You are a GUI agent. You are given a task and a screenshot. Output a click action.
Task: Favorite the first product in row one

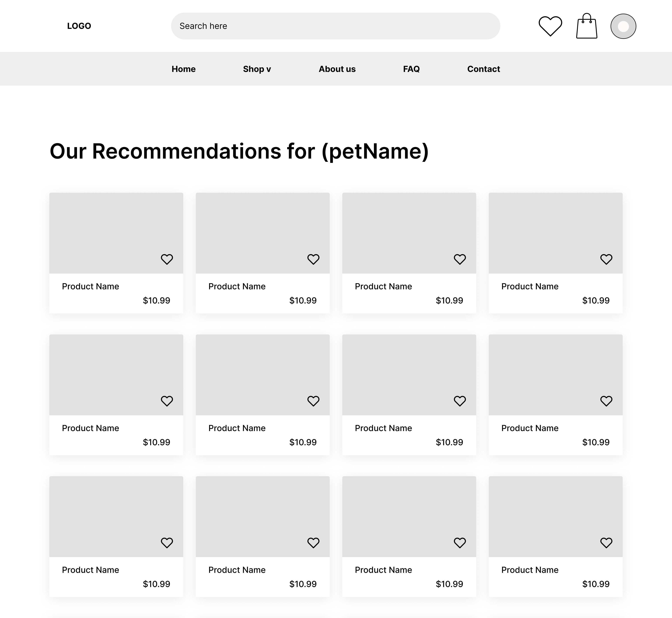[x=167, y=259]
